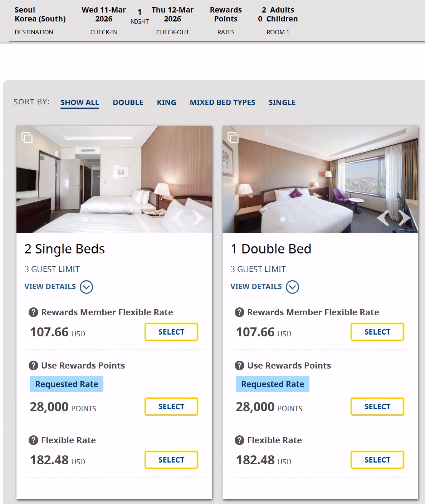This screenshot has width=425, height=504.
Task: Jump to first photo dot in Double Bed carousel
Action: point(283,219)
